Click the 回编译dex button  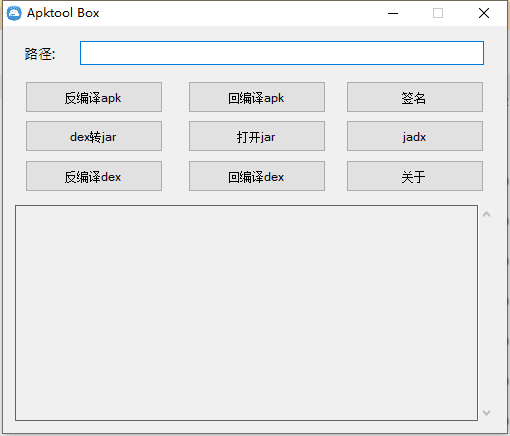pos(257,176)
